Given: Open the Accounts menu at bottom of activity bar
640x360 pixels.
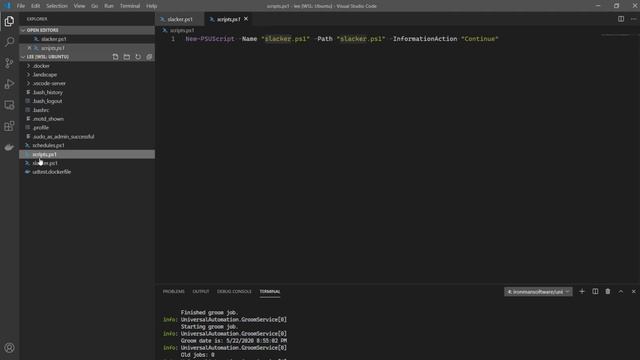Looking at the screenshot, I should 9,348.
